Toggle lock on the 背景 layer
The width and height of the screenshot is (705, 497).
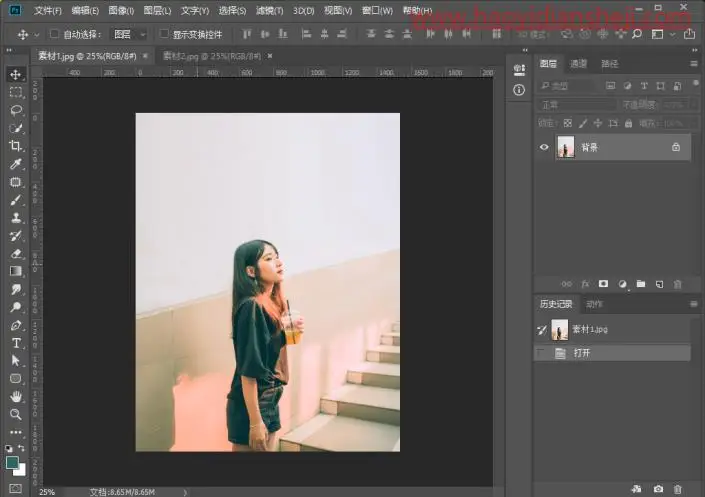pyautogui.click(x=675, y=147)
